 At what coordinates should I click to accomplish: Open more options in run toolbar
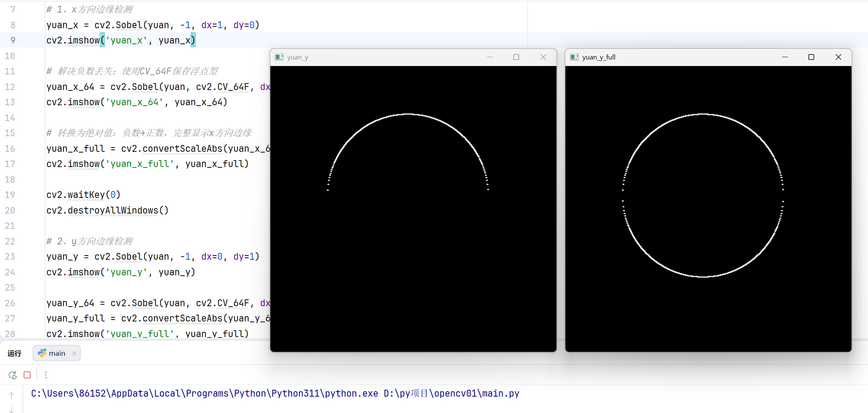tap(46, 375)
